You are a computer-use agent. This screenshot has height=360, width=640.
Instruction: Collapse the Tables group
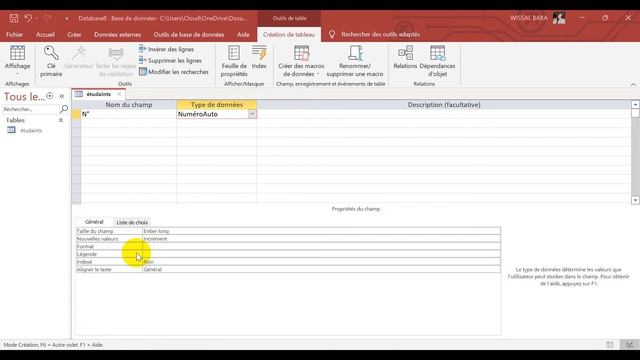[61, 120]
